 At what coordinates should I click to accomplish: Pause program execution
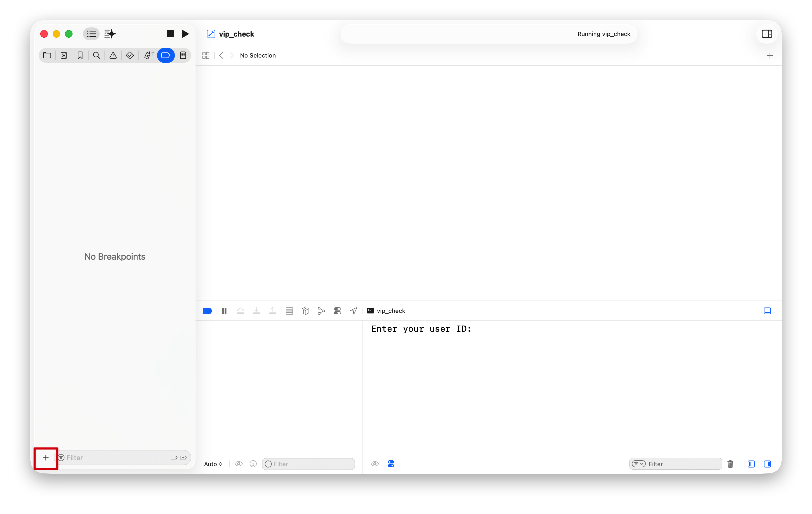click(224, 311)
